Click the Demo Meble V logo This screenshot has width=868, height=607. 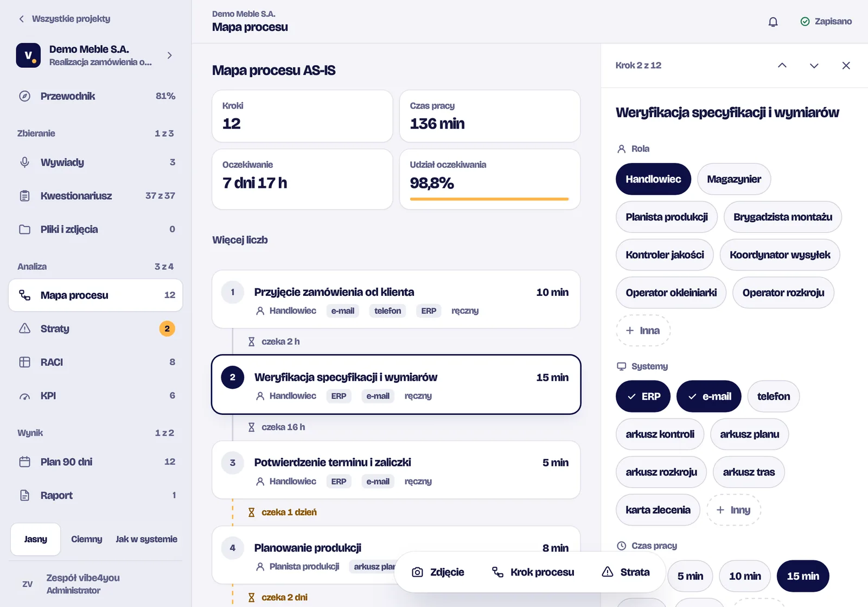pos(28,55)
